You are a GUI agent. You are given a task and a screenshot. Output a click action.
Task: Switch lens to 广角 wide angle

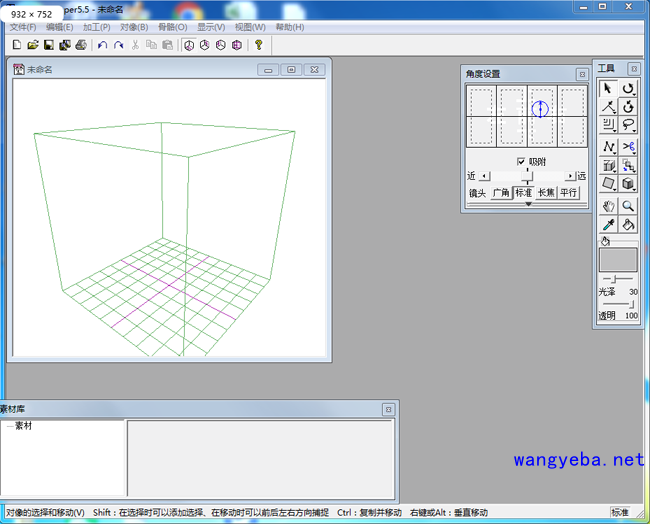[x=501, y=192]
